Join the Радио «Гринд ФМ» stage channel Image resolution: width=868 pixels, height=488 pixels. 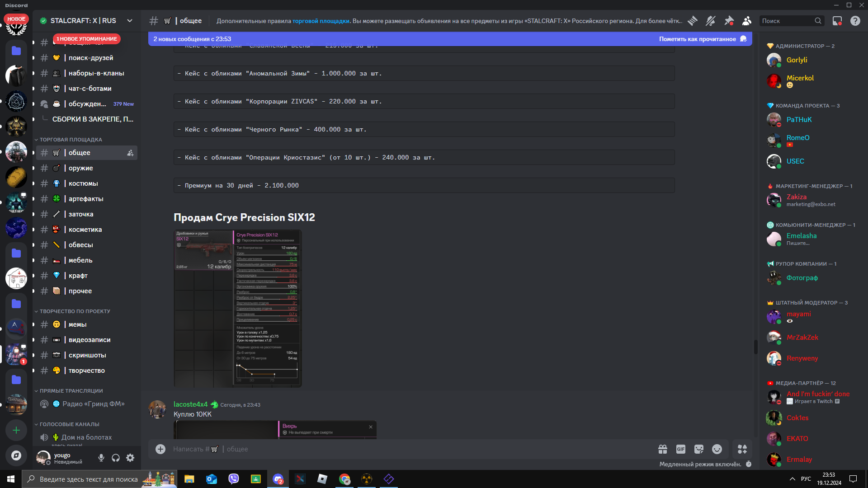pyautogui.click(x=87, y=404)
